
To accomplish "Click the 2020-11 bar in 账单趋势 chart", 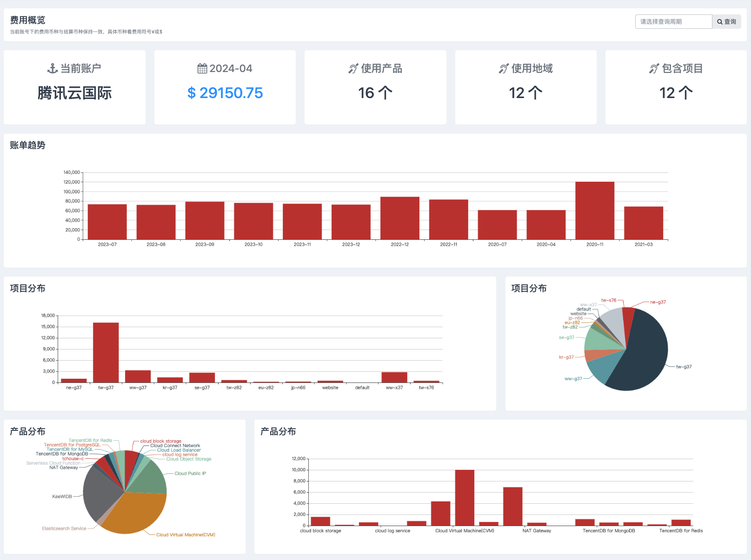I will (595, 211).
